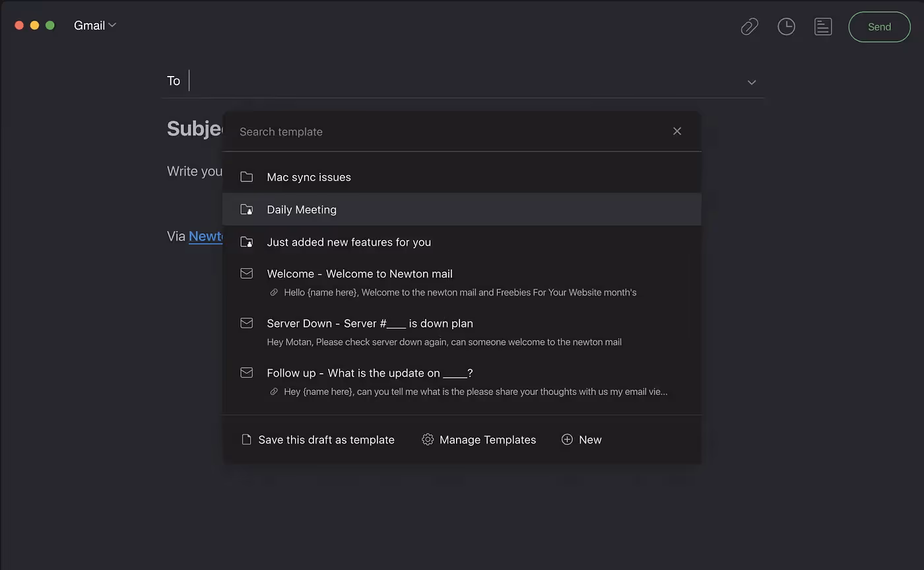Expand the recipients field chevron
Image resolution: width=924 pixels, height=570 pixels.
[751, 82]
